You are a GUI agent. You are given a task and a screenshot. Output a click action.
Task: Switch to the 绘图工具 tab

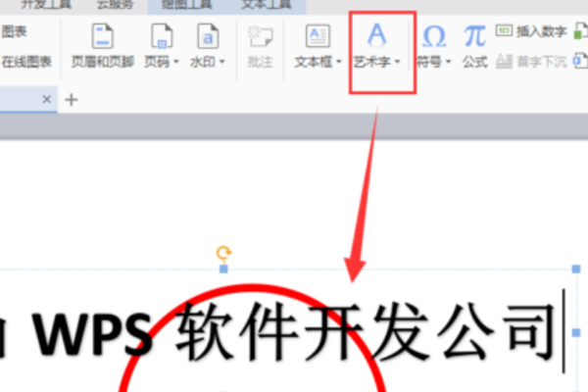coord(186,5)
